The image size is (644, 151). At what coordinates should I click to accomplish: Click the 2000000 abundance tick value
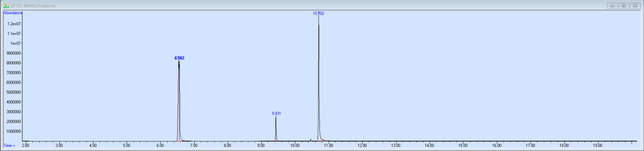point(14,122)
